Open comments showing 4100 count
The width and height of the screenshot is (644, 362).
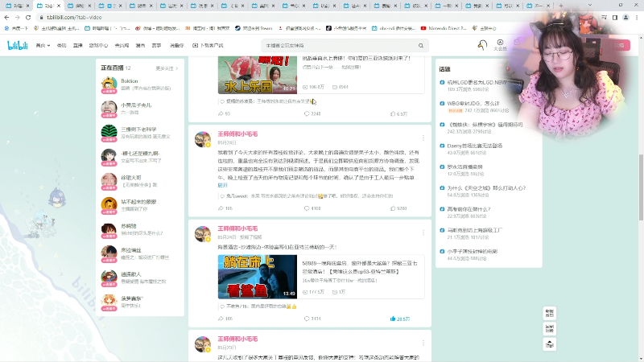312,208
